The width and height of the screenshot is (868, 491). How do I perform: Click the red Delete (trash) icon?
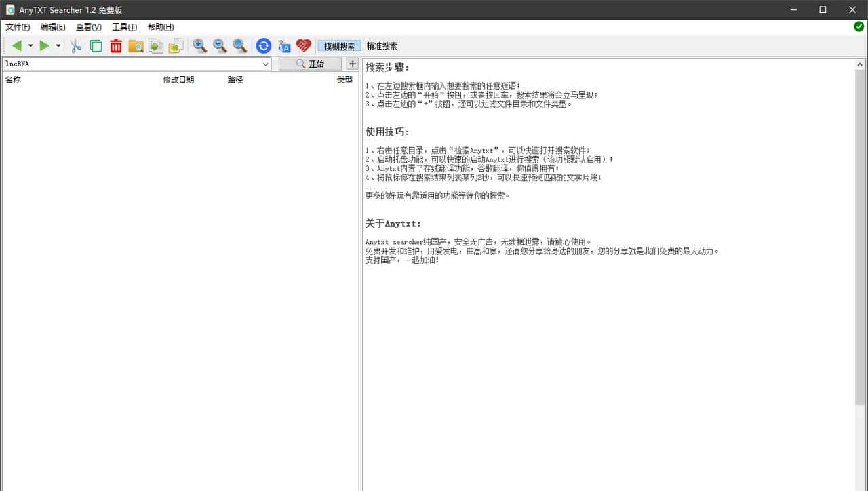coord(116,45)
